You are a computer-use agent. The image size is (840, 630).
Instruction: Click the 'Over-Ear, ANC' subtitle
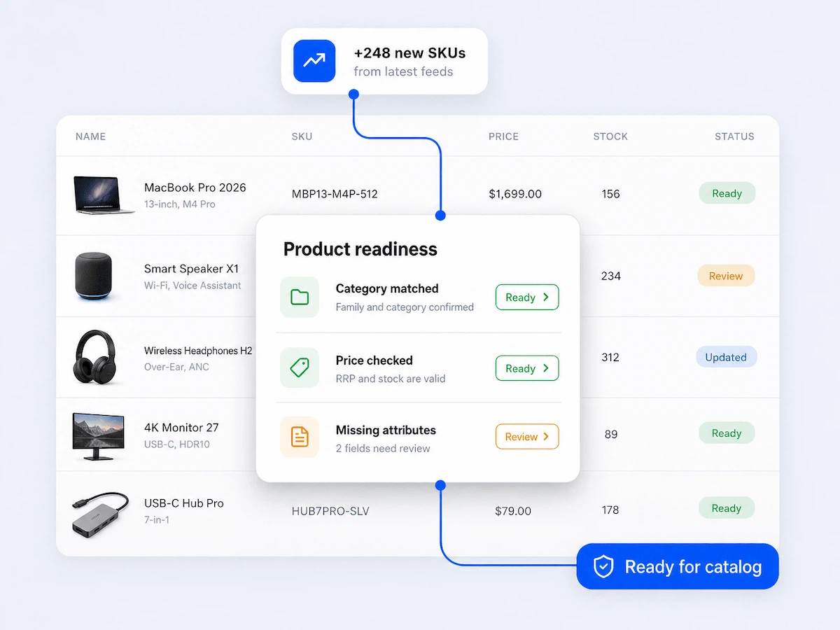(x=176, y=367)
